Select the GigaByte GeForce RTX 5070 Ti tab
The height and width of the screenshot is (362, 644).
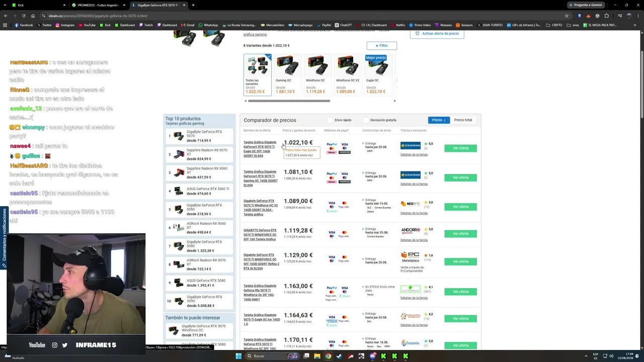[159, 5]
